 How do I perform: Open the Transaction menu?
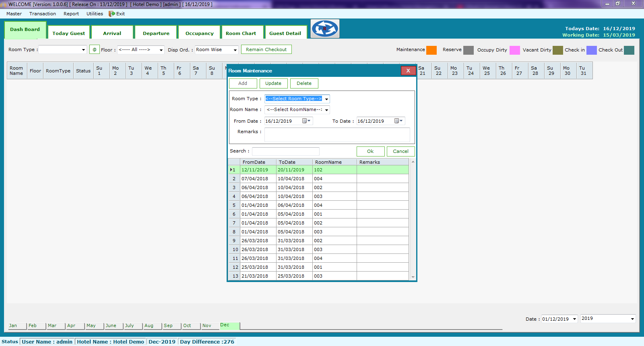(43, 14)
